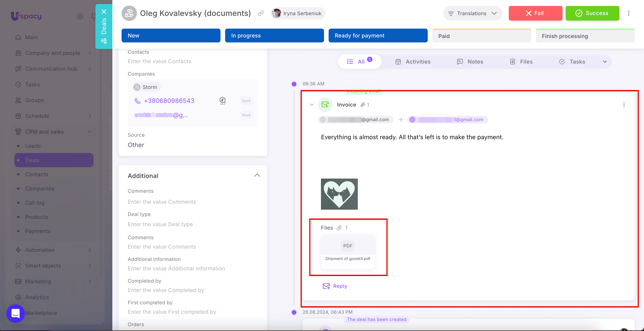This screenshot has width=644, height=331.
Task: Expand more timeline tabs dropdown arrow
Action: click(604, 62)
